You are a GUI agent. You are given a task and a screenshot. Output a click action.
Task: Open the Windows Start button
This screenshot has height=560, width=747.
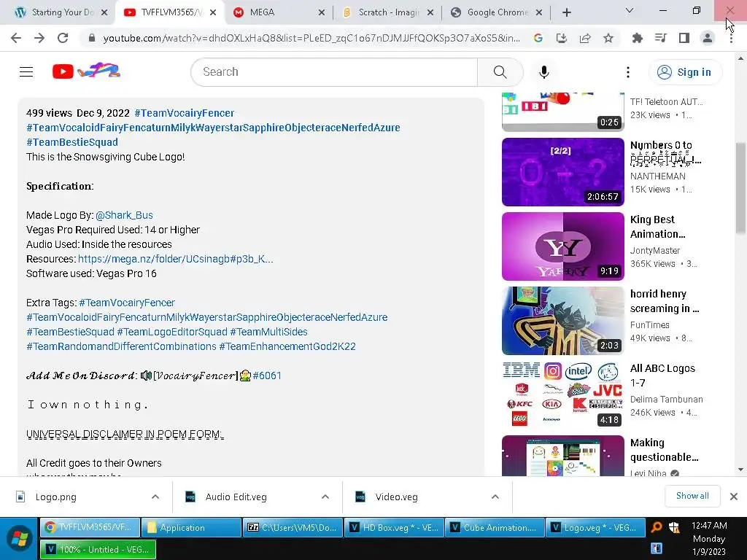(x=20, y=538)
